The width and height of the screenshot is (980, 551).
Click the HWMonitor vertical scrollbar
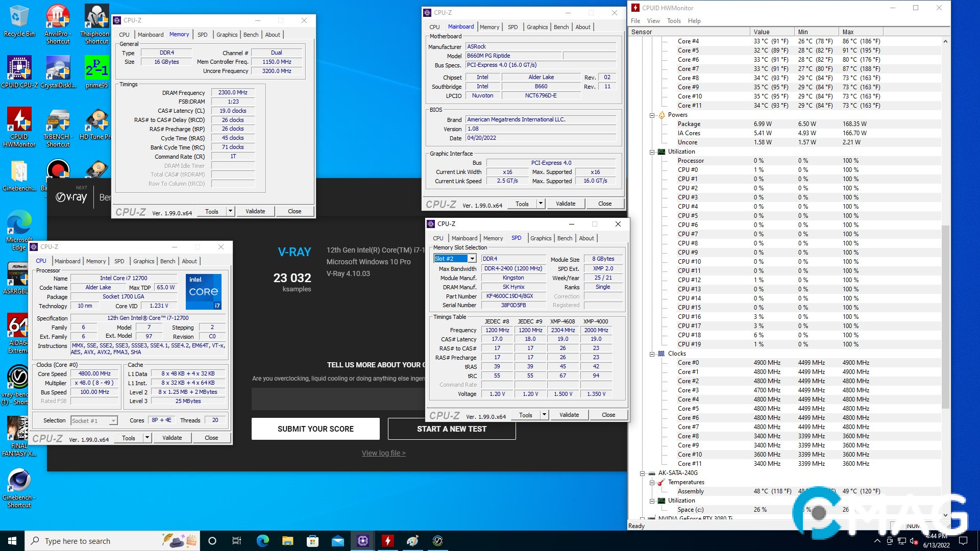945,316
